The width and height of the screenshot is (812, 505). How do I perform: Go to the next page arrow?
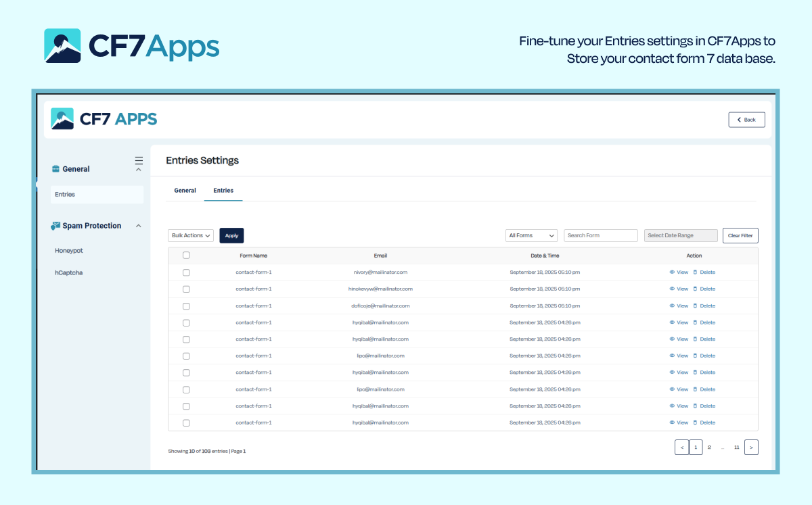[751, 447]
